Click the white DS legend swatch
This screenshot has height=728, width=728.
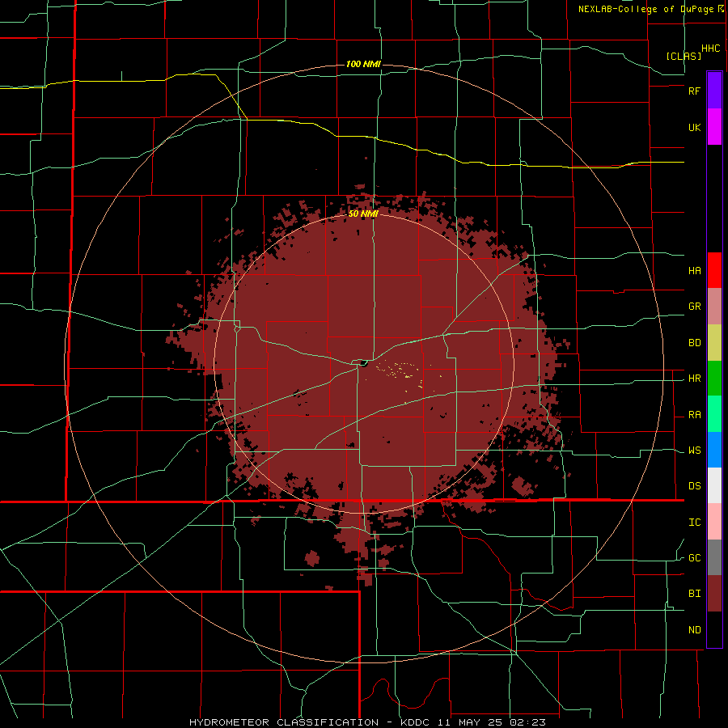click(714, 485)
